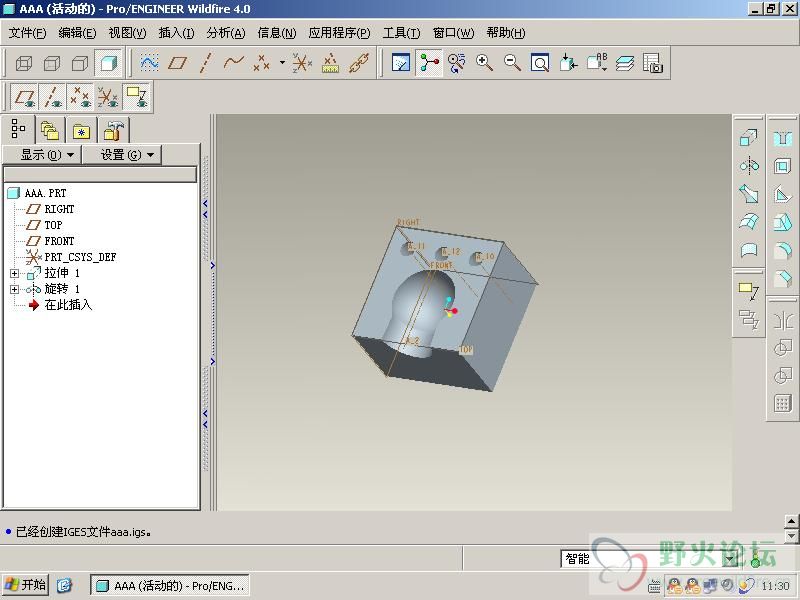Open the 视图 menu
800x600 pixels.
127,33
